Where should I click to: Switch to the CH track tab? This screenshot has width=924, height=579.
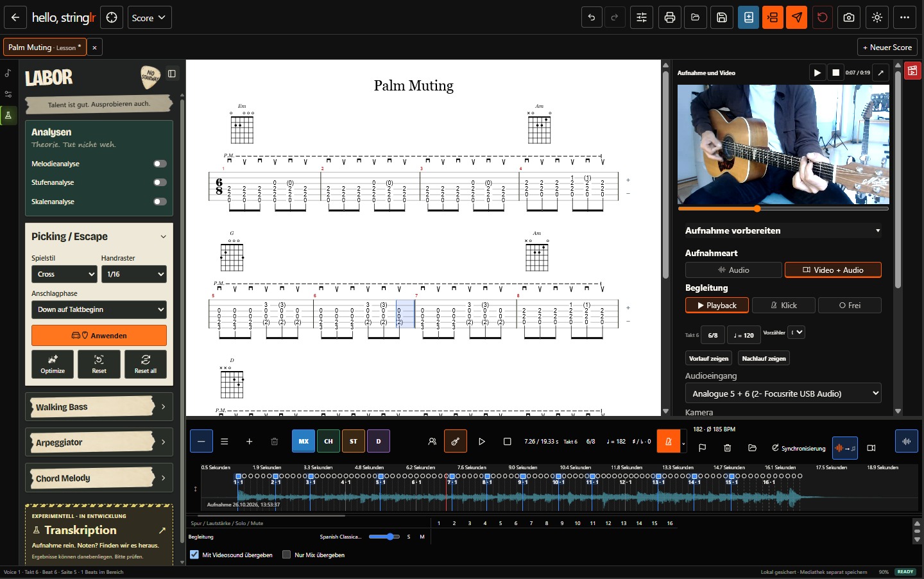click(x=329, y=441)
